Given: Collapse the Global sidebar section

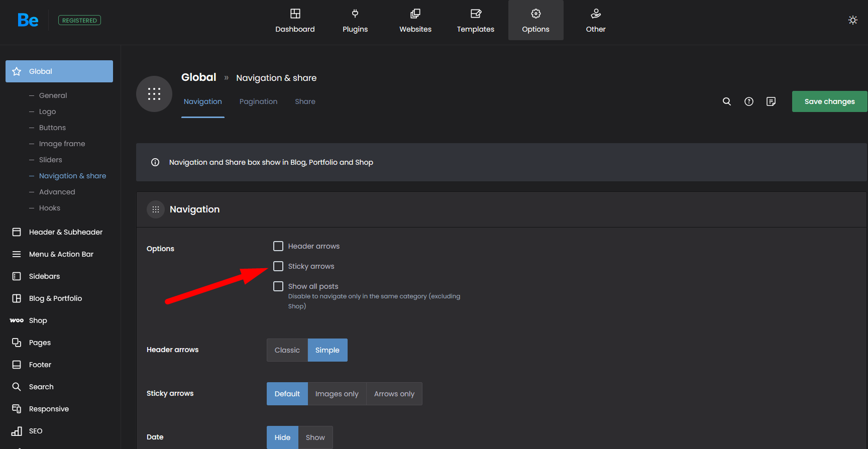Looking at the screenshot, I should (x=59, y=71).
